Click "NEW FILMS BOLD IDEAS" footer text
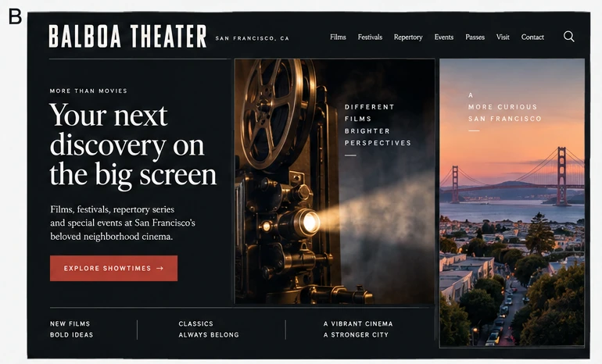This screenshot has width=602, height=364. [x=71, y=329]
